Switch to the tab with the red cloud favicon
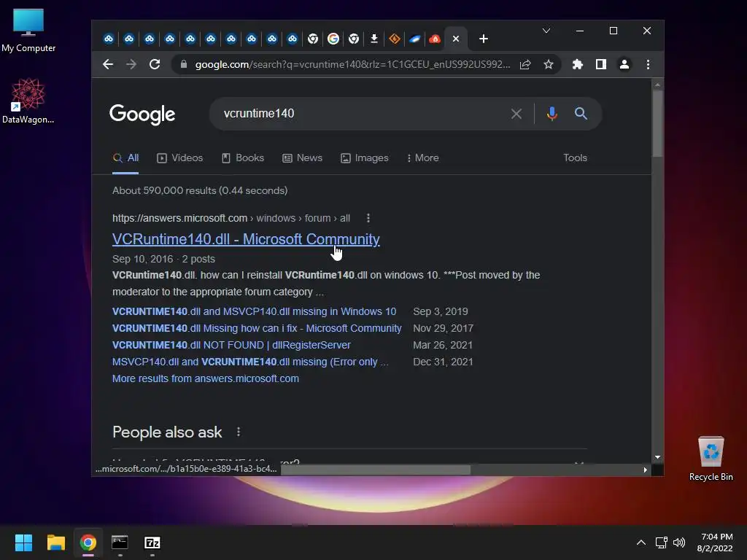Image resolution: width=747 pixels, height=560 pixels. [435, 39]
